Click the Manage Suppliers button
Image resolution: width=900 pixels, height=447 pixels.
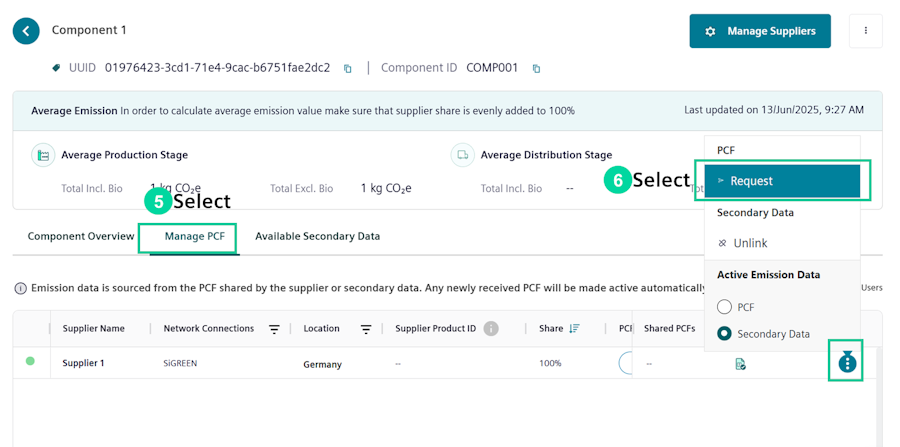[x=760, y=31]
